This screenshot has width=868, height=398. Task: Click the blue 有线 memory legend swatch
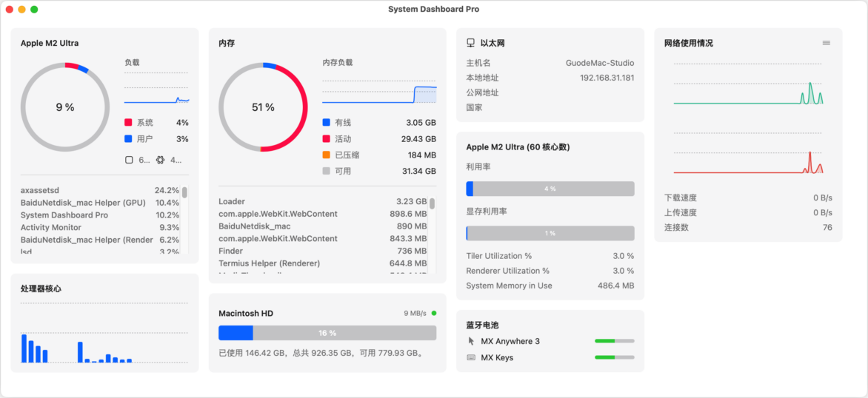click(x=326, y=122)
